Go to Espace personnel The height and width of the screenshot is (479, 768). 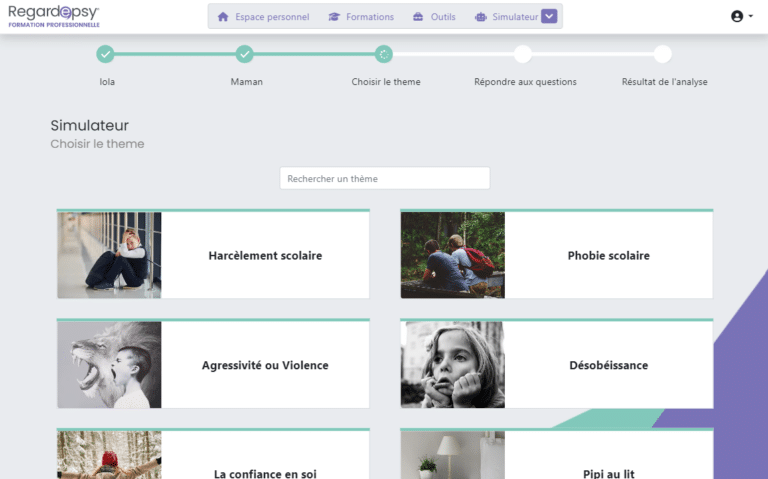264,17
